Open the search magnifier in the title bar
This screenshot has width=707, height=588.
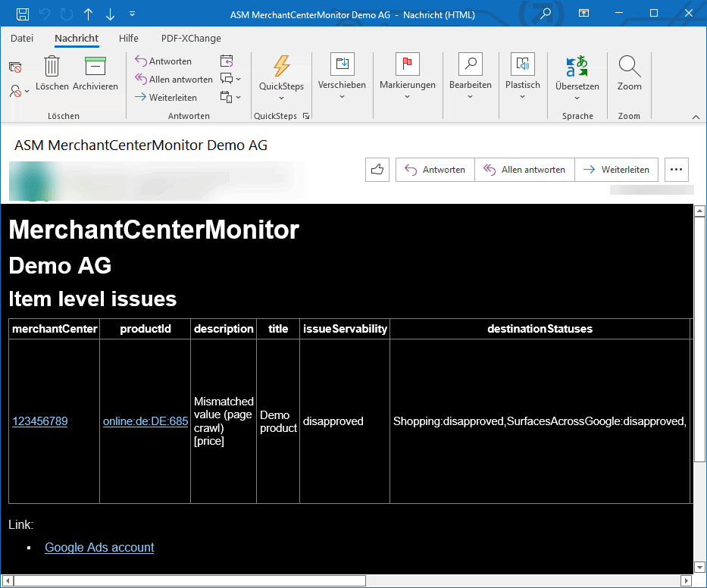[546, 14]
